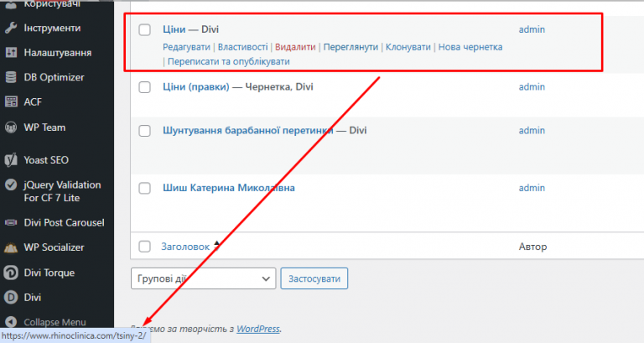Open Шиш Катерина Миколаївна title link
Image resolution: width=644 pixels, height=343 pixels.
229,188
